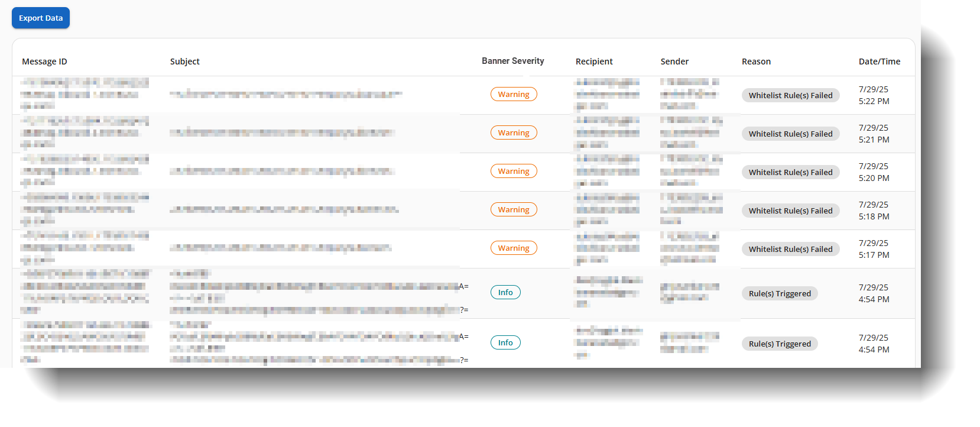Click the Export Data button
The image size is (980, 427).
(x=40, y=18)
